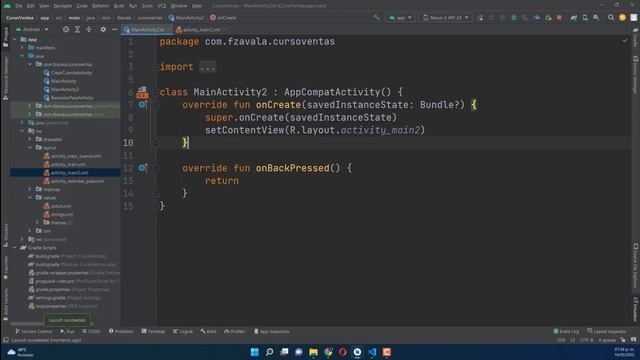
Task: Open the weather widget on taskbar
Action: point(20,352)
